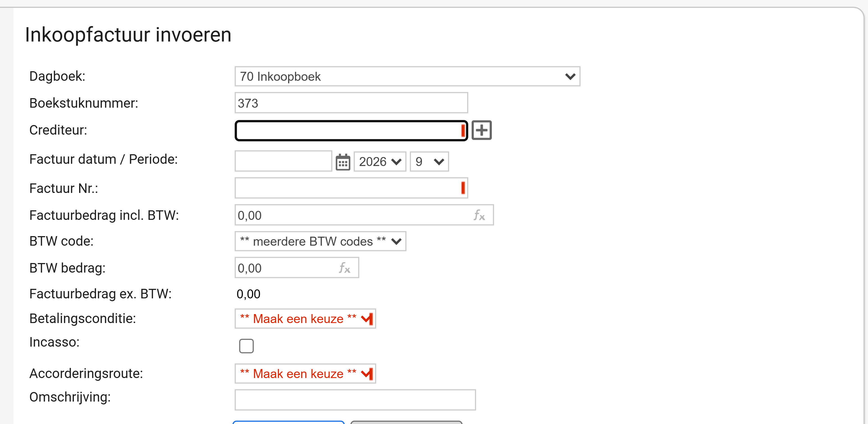Click the add new crediteur plus icon

tap(481, 130)
